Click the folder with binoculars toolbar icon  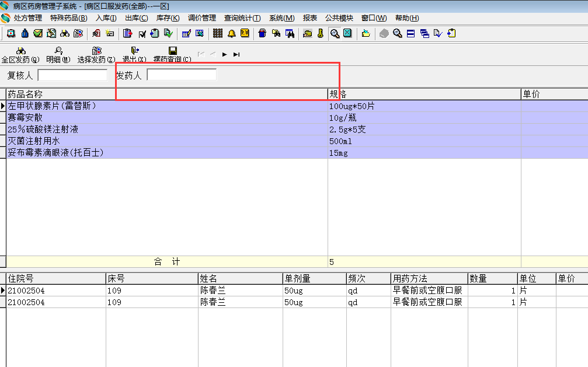[276, 33]
